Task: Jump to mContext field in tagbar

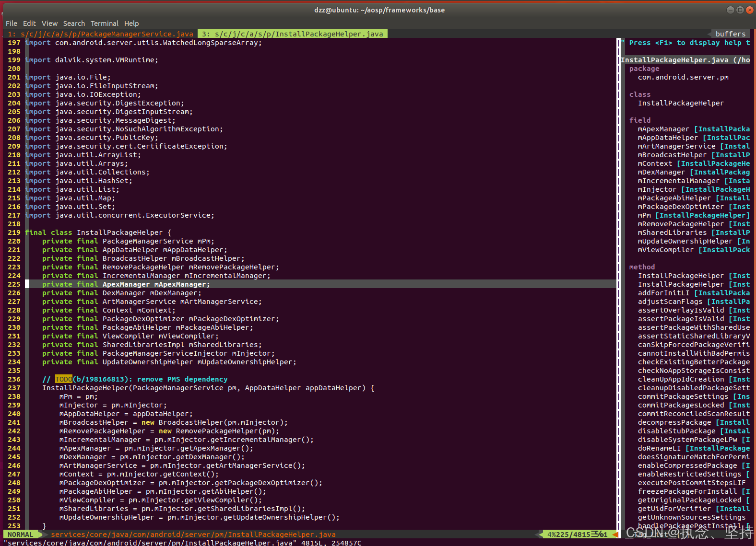Action: pos(694,163)
